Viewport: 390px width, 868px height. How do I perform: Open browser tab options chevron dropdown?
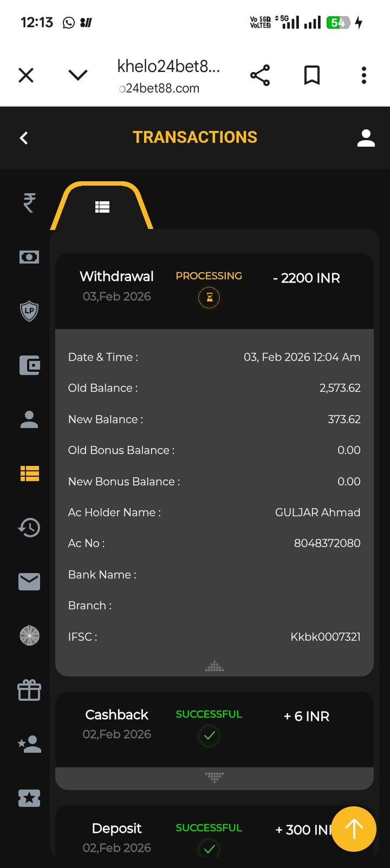[78, 75]
